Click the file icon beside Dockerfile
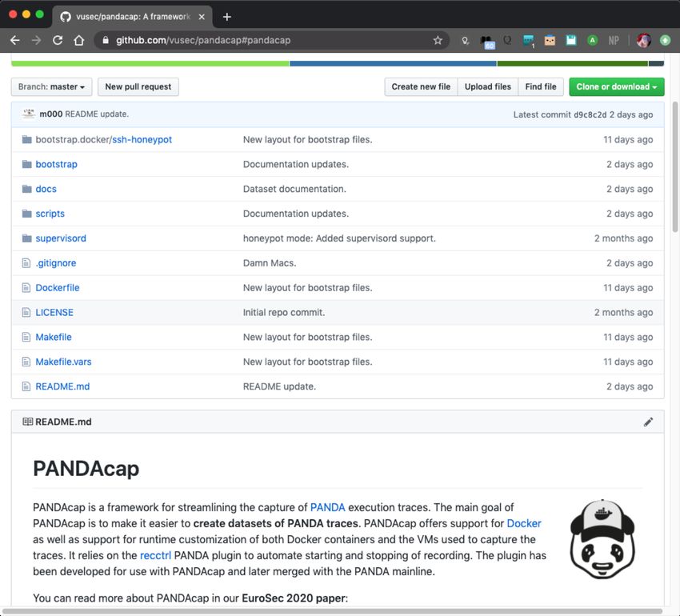 click(26, 288)
